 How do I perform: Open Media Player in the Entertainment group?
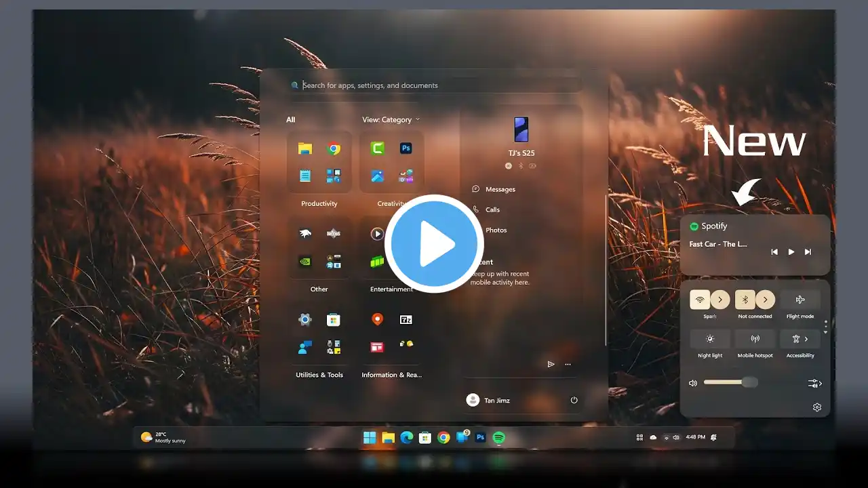[378, 234]
